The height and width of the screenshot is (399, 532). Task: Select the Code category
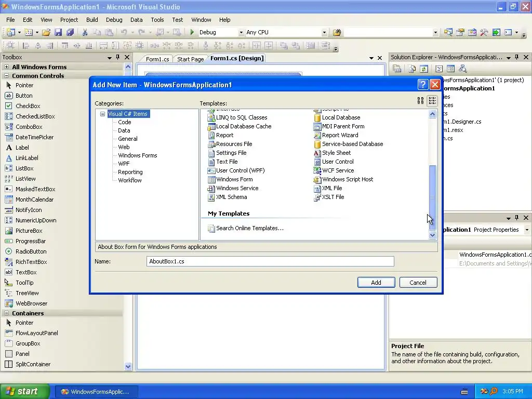coord(125,122)
